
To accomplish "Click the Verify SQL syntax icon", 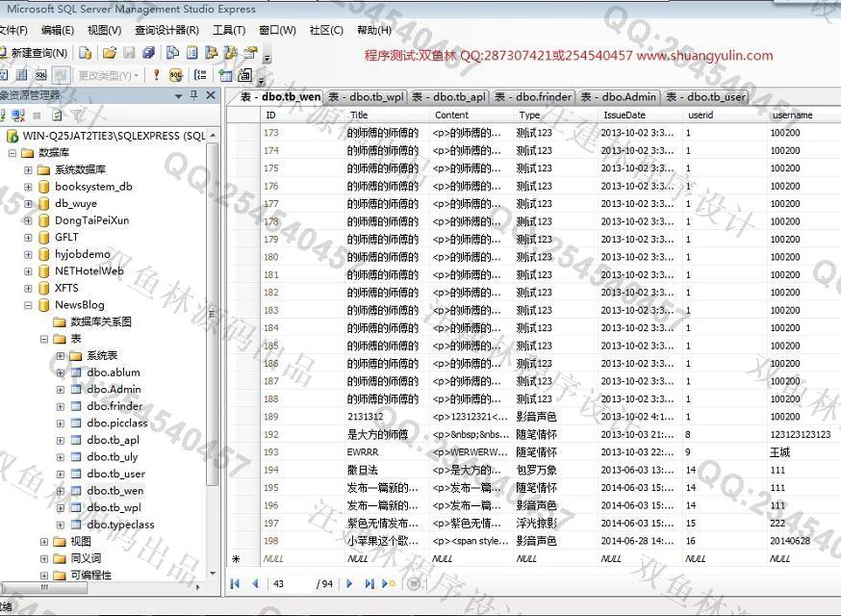I will tap(176, 75).
